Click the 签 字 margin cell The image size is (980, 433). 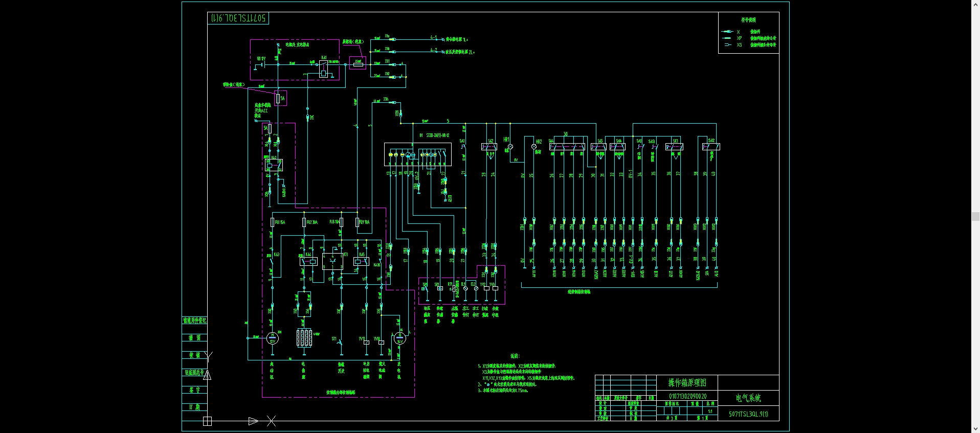[x=194, y=390]
